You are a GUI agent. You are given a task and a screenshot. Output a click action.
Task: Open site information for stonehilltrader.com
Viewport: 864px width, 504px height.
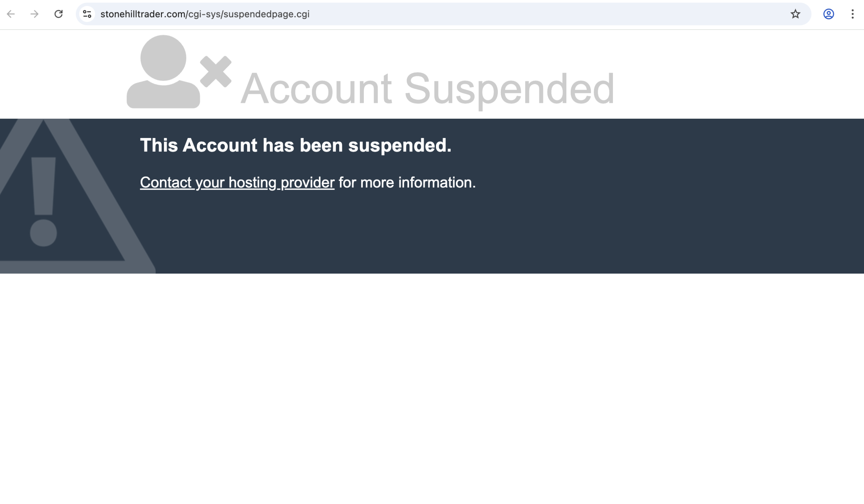87,14
